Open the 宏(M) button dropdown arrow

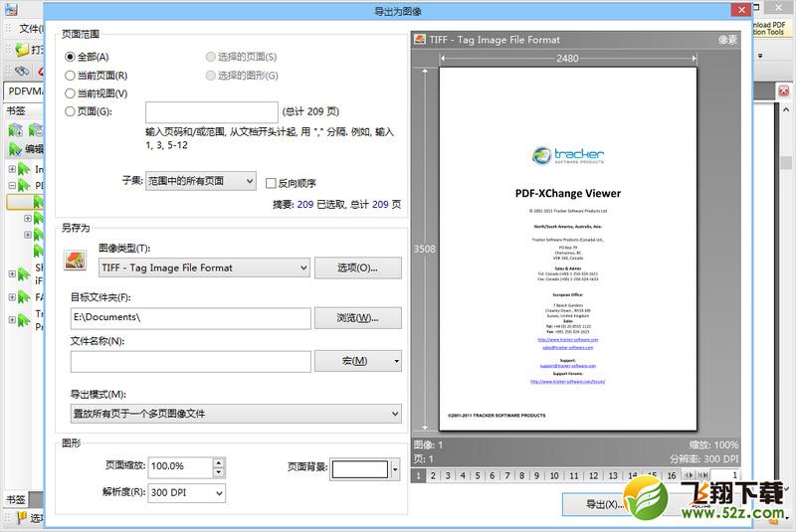[x=397, y=361]
